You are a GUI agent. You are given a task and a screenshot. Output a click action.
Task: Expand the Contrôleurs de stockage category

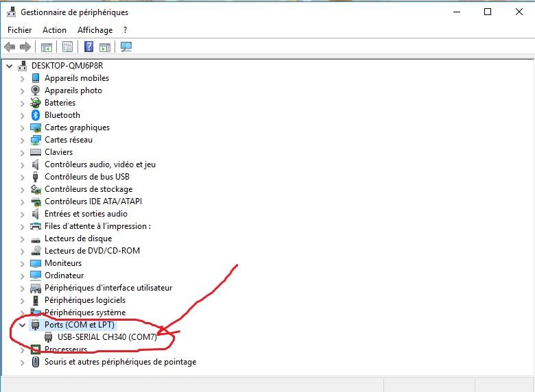[22, 190]
